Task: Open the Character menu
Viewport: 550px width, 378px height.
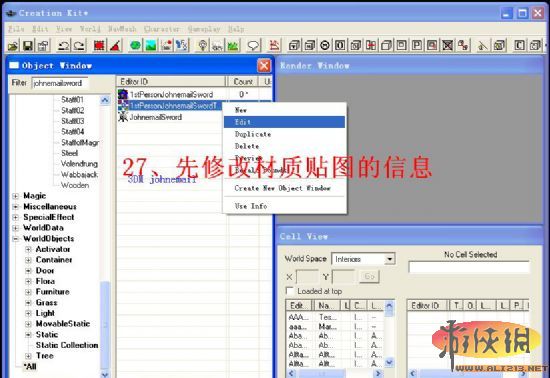Action: click(x=162, y=29)
